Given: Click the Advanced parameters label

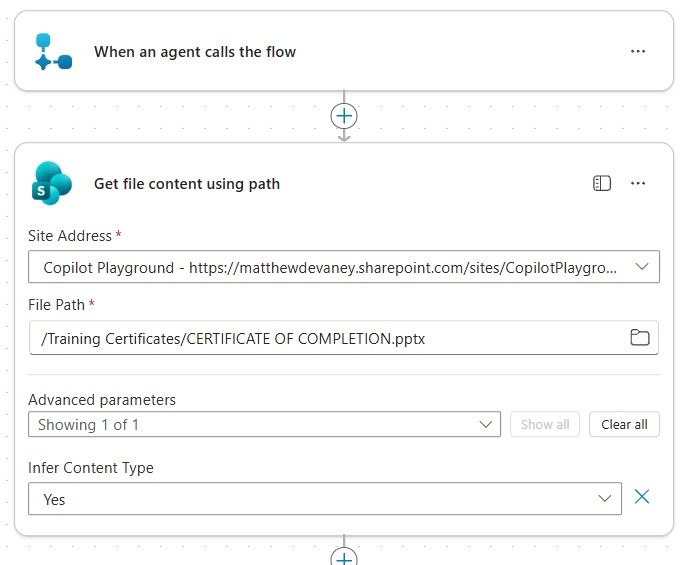Looking at the screenshot, I should pyautogui.click(x=102, y=400).
